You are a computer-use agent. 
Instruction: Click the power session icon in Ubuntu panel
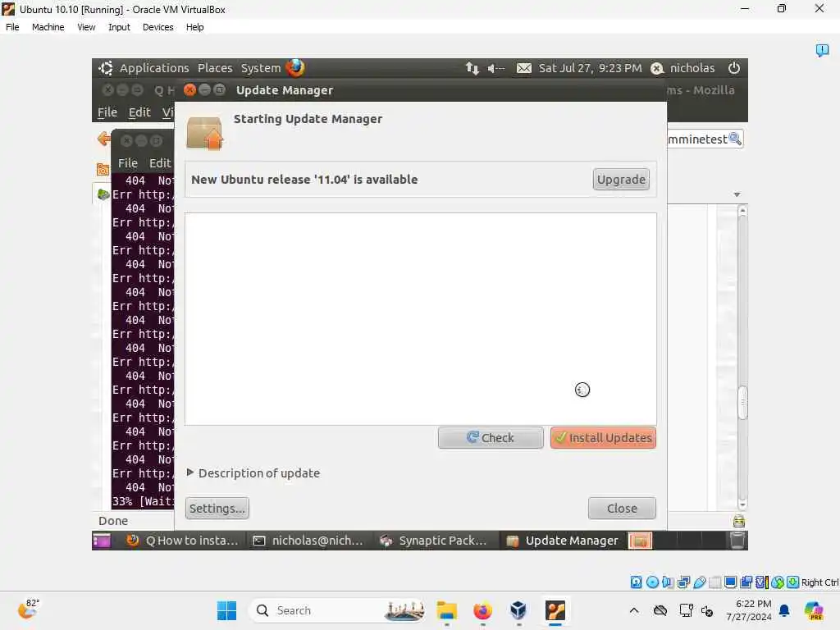[x=734, y=68]
